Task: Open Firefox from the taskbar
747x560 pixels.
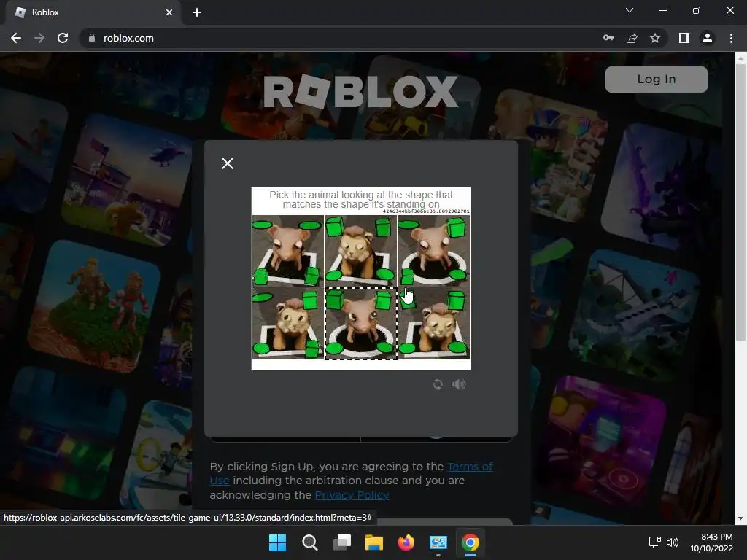Action: click(406, 542)
